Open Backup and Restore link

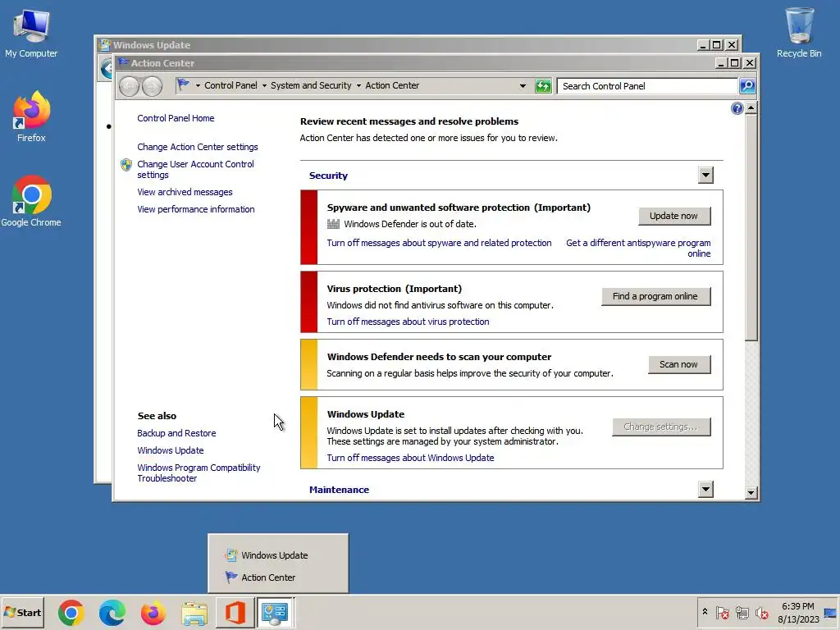[176, 433]
